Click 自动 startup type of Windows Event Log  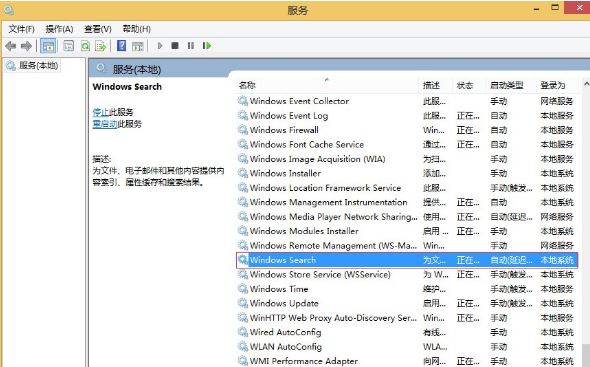499,116
